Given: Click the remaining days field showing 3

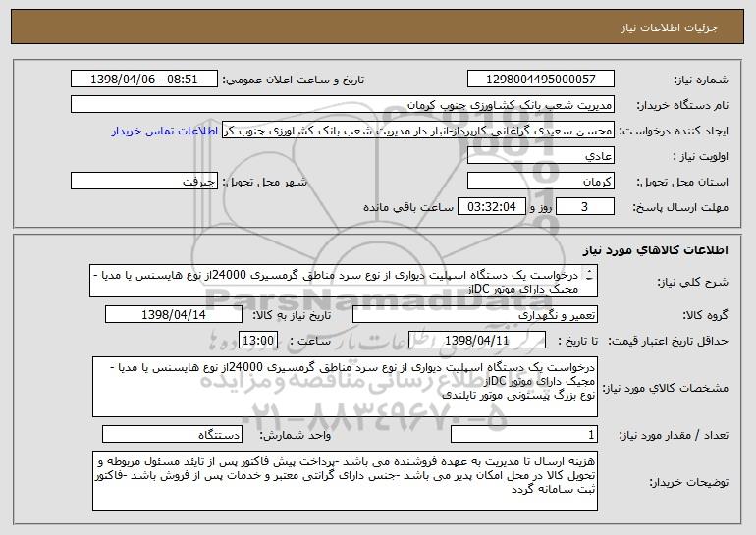Looking at the screenshot, I should point(585,206).
